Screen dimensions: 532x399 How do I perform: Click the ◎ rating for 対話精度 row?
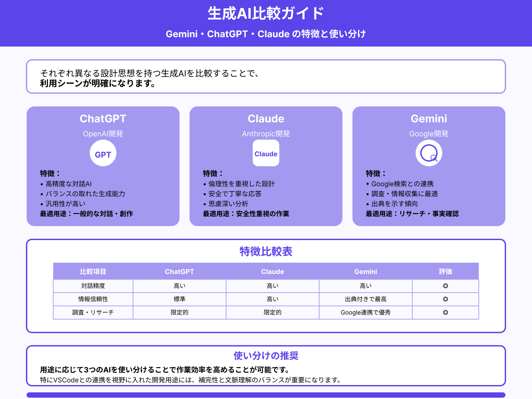coord(446,286)
